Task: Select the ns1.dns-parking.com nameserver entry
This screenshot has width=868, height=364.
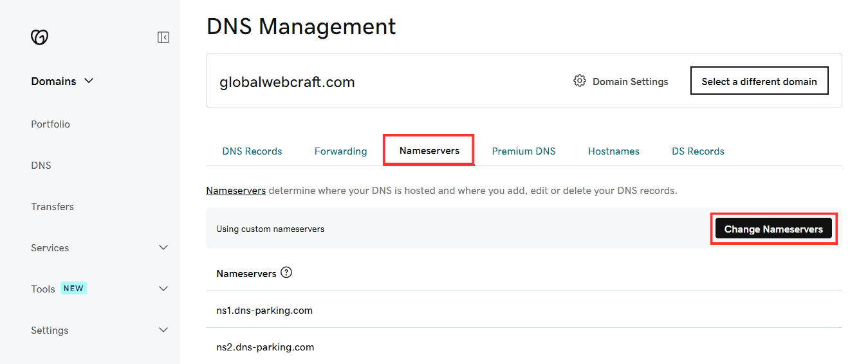Action: click(x=264, y=311)
